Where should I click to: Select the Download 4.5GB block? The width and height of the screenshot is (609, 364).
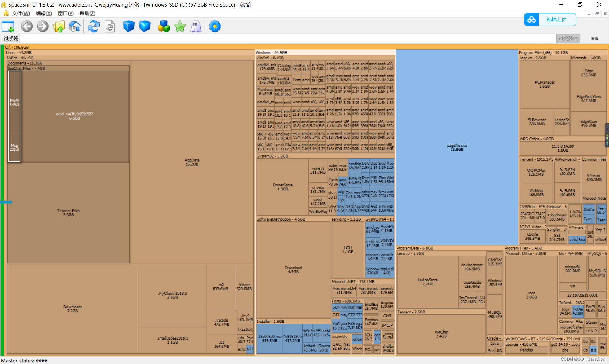293,269
